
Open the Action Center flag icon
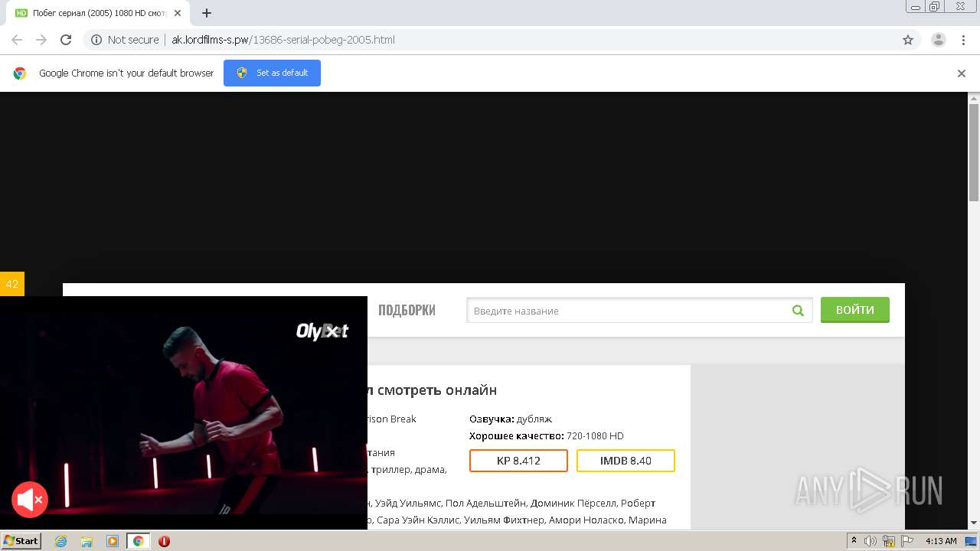pos(907,541)
